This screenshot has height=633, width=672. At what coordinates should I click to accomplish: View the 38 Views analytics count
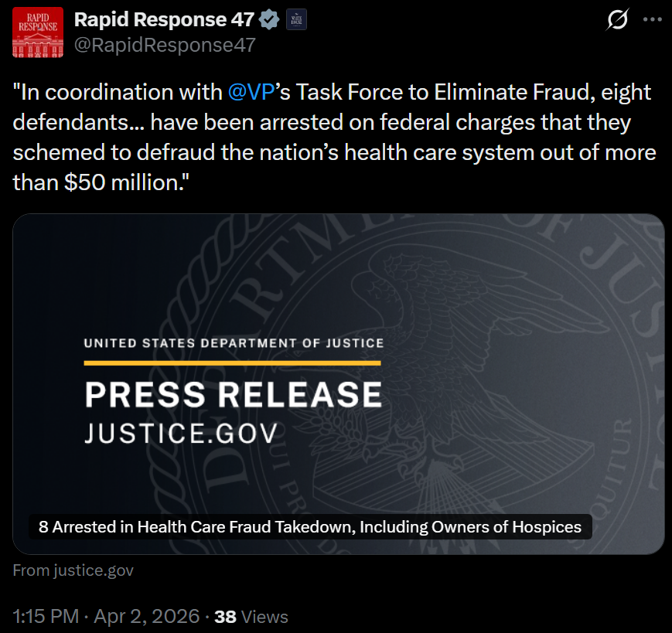(251, 616)
